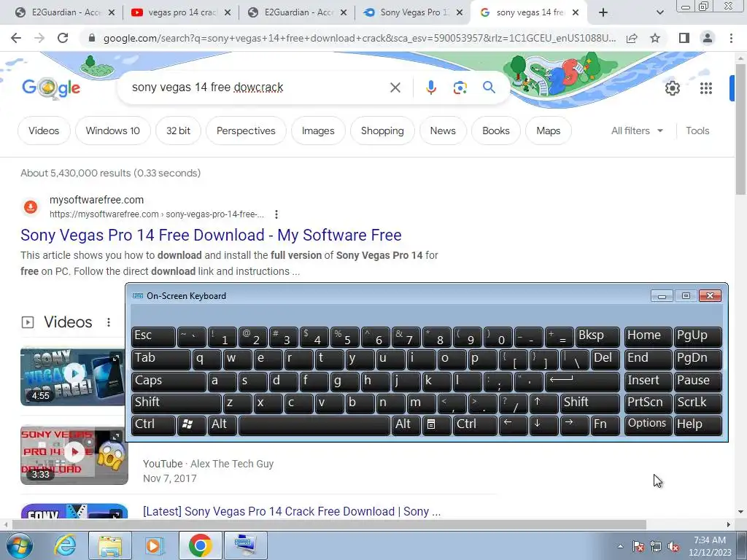Viewport: 747px width, 560px height.
Task: Filter results by 32 bit
Action: point(178,131)
